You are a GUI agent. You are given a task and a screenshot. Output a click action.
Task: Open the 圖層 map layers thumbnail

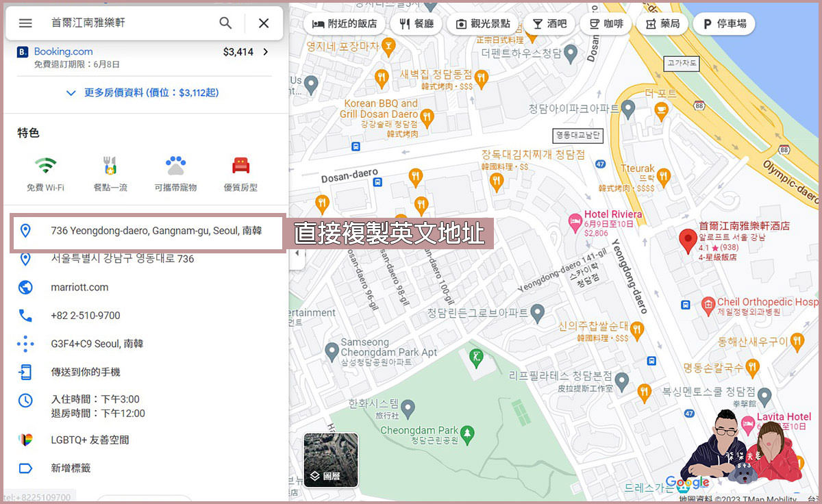pyautogui.click(x=331, y=459)
